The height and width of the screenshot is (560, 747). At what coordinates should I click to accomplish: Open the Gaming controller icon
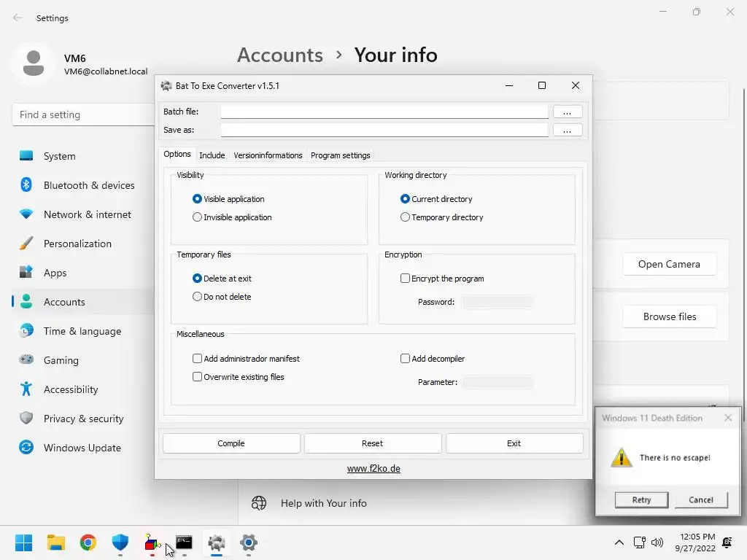pyautogui.click(x=26, y=359)
